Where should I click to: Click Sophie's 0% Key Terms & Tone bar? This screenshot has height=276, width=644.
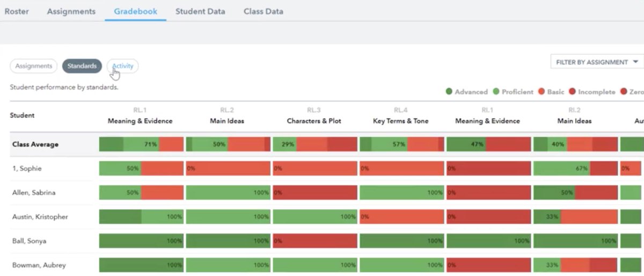click(x=401, y=169)
